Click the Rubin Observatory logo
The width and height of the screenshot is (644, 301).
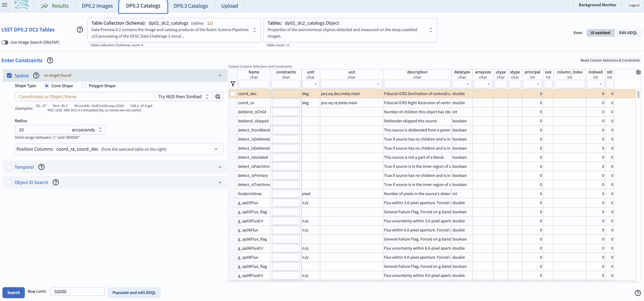pyautogui.click(x=21, y=5)
